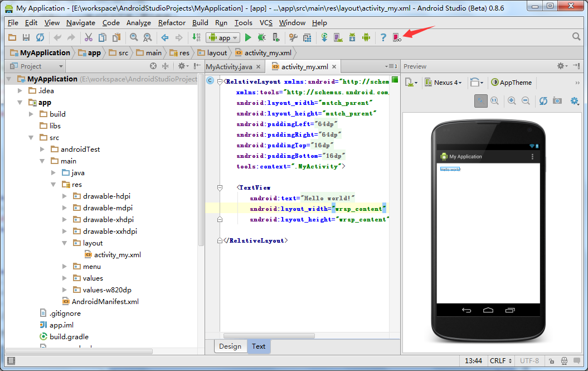The width and height of the screenshot is (588, 371).
Task: Zoom out of the layout preview
Action: click(526, 100)
